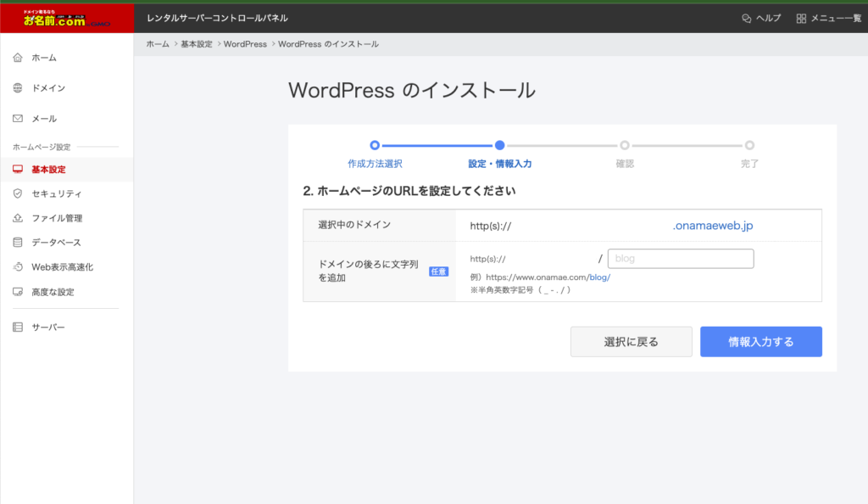Click the レンタルサーバーコントロールパネル title
This screenshot has width=868, height=504.
217,19
